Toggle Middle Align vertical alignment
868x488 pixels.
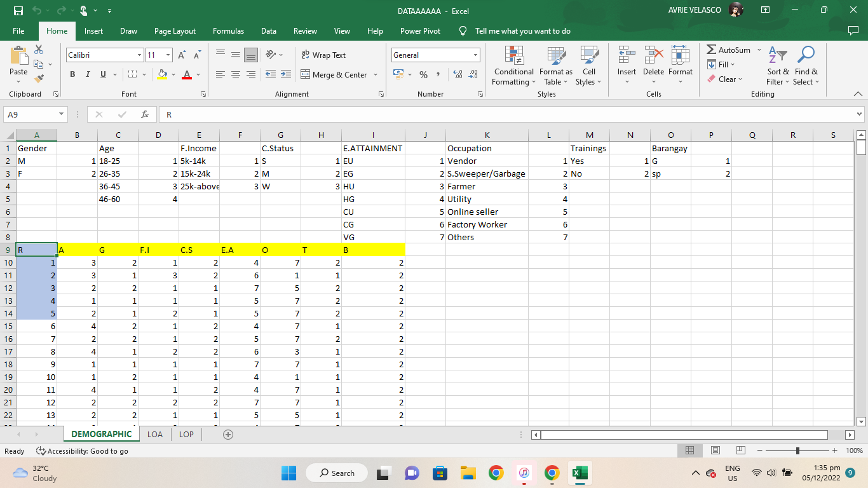(236, 55)
